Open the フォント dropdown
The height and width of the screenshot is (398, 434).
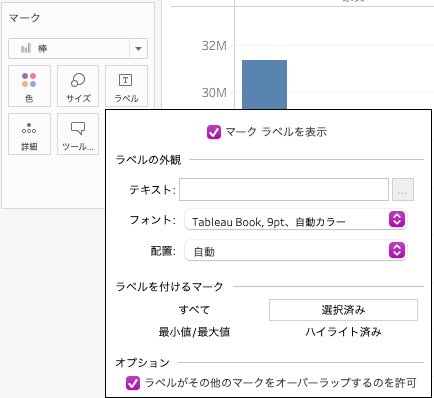click(296, 220)
